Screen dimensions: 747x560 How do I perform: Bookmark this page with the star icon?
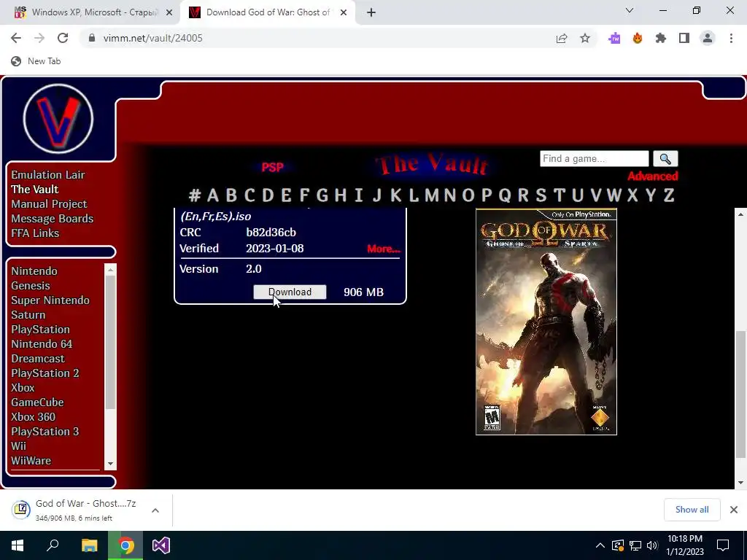(585, 38)
